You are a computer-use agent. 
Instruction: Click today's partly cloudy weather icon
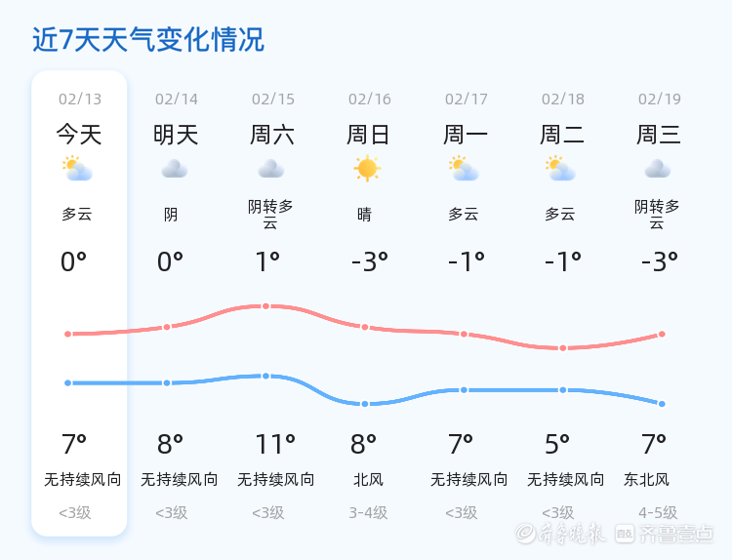[77, 169]
